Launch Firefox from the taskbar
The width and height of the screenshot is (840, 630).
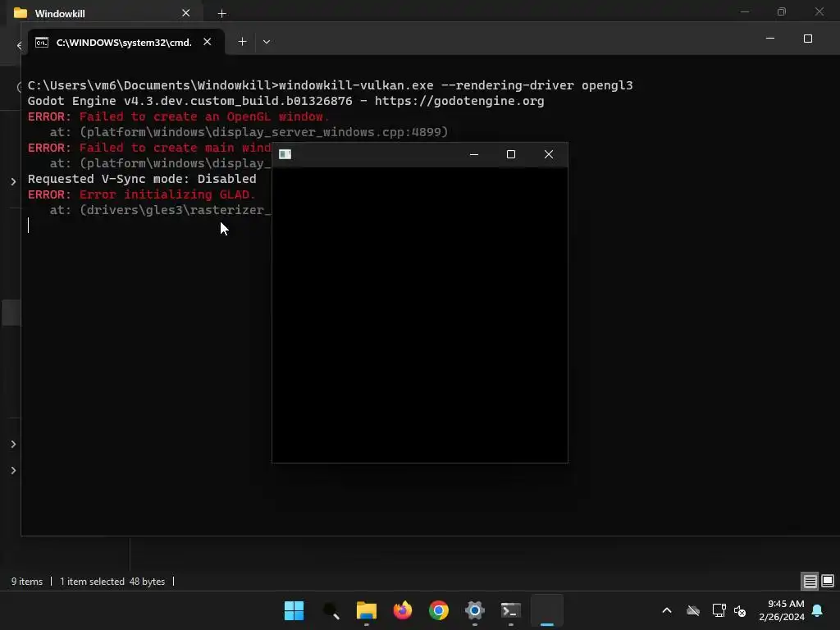(x=402, y=610)
